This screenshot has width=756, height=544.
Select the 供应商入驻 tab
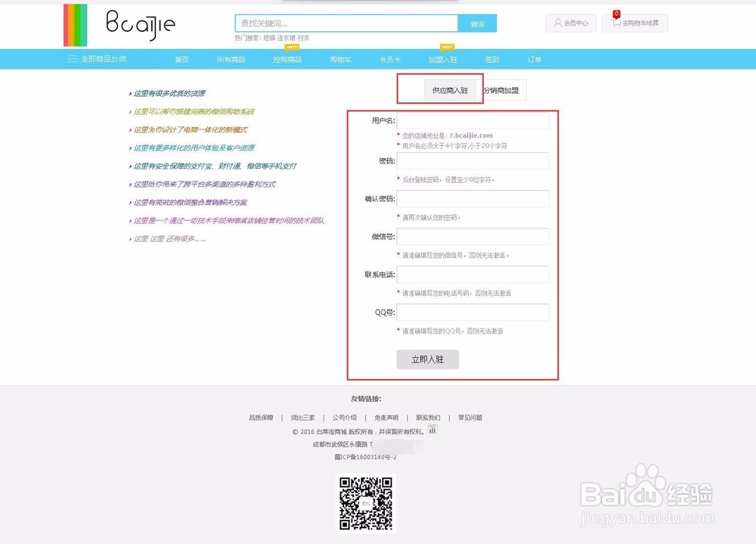pos(450,90)
